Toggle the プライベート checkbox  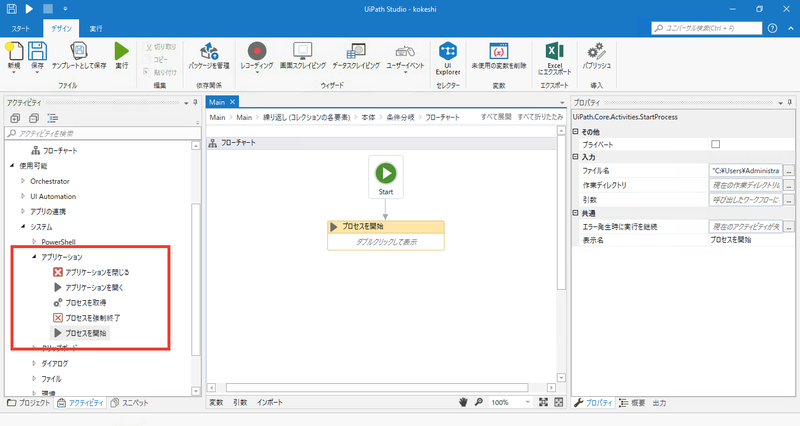pyautogui.click(x=715, y=144)
